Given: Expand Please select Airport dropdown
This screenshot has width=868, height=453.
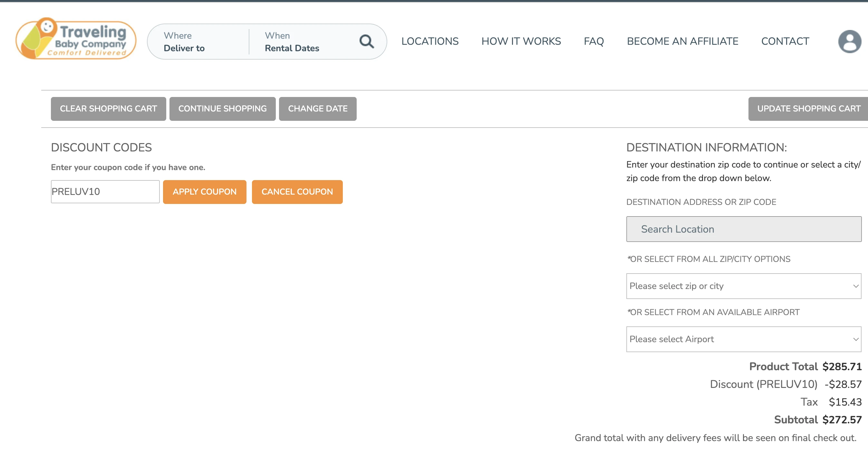Looking at the screenshot, I should click(744, 339).
